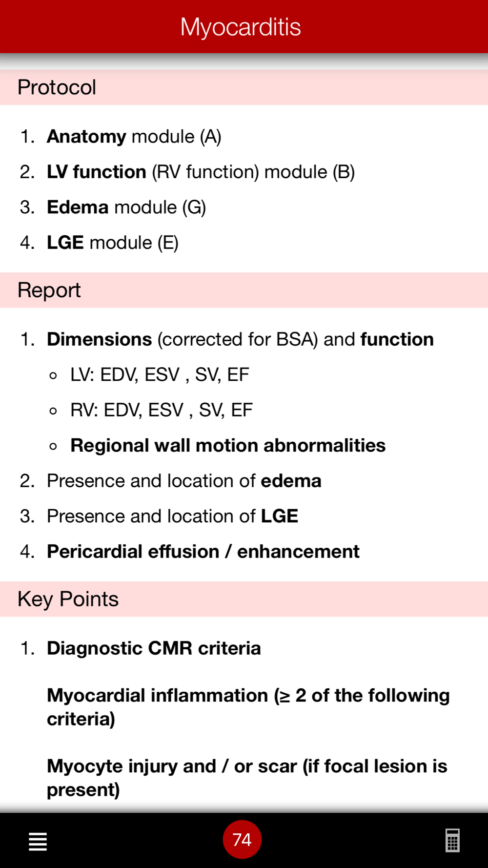Image resolution: width=488 pixels, height=868 pixels.
Task: Select Dimensions and function report item
Action: coord(240,339)
